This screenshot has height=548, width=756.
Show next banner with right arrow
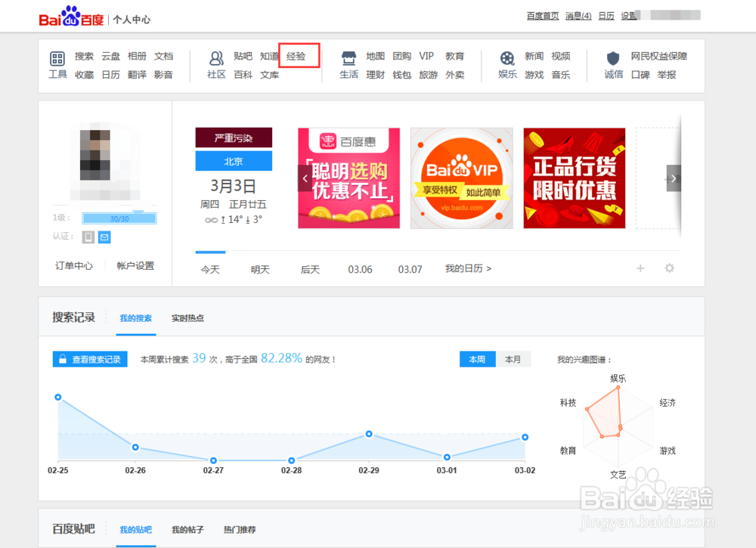(674, 178)
